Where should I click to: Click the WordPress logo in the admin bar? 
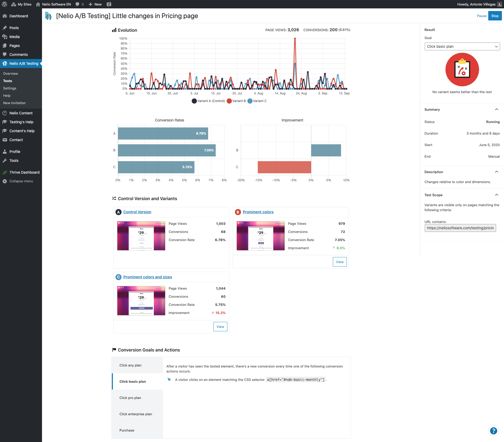point(4,4)
